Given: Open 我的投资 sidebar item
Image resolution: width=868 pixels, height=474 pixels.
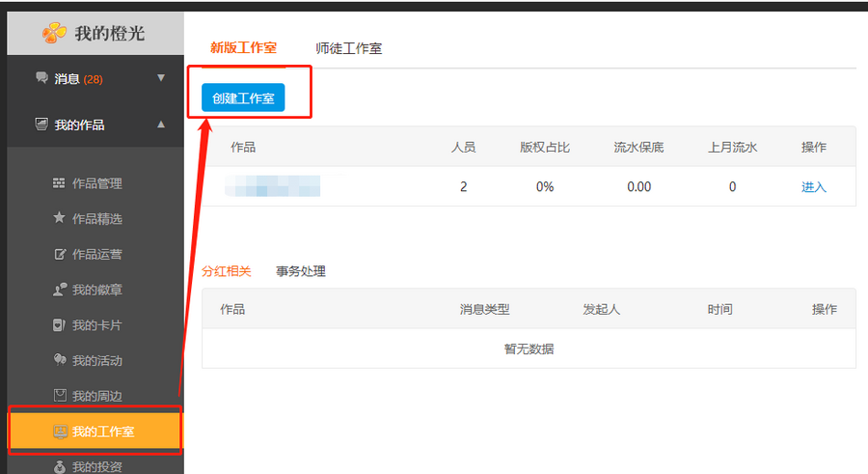Looking at the screenshot, I should tap(96, 467).
